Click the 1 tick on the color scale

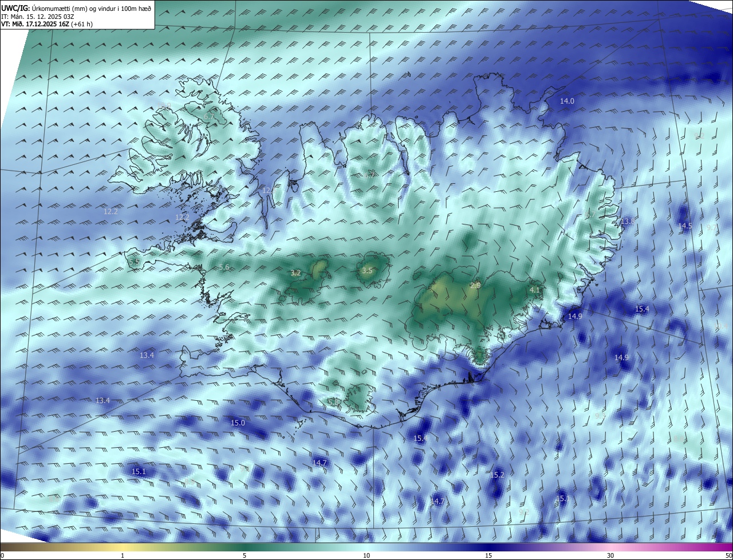point(123,555)
